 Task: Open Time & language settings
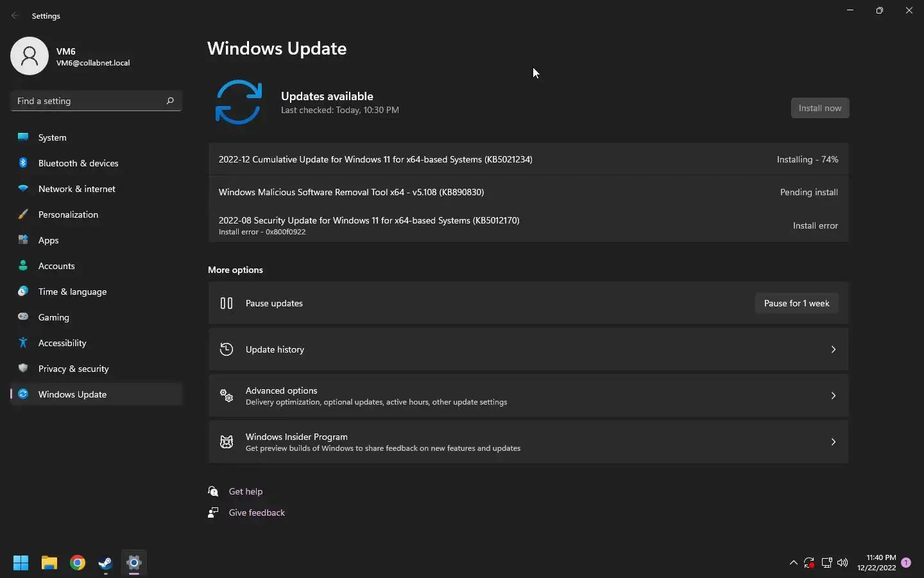pos(96,292)
